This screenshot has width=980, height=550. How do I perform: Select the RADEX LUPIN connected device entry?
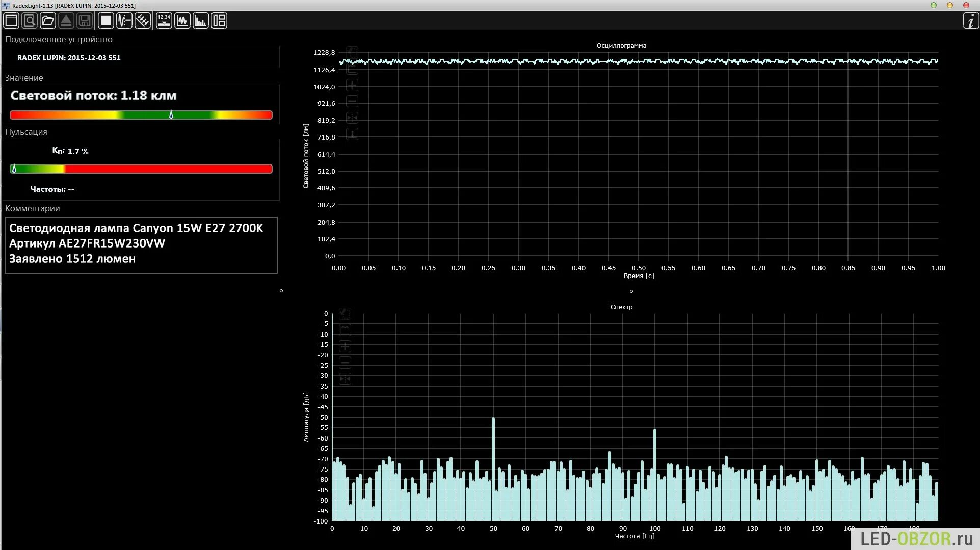pos(69,58)
